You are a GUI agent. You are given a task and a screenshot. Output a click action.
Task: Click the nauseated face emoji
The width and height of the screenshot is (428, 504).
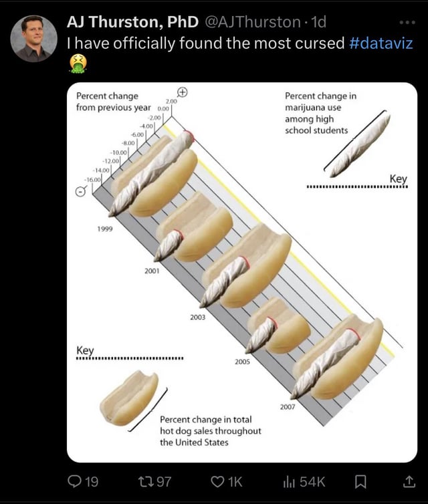(x=79, y=65)
